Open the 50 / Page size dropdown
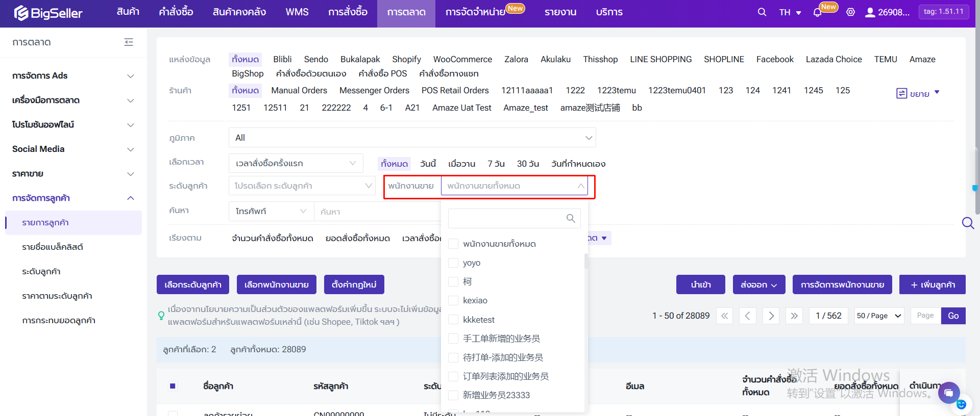This screenshot has width=980, height=416. 879,316
